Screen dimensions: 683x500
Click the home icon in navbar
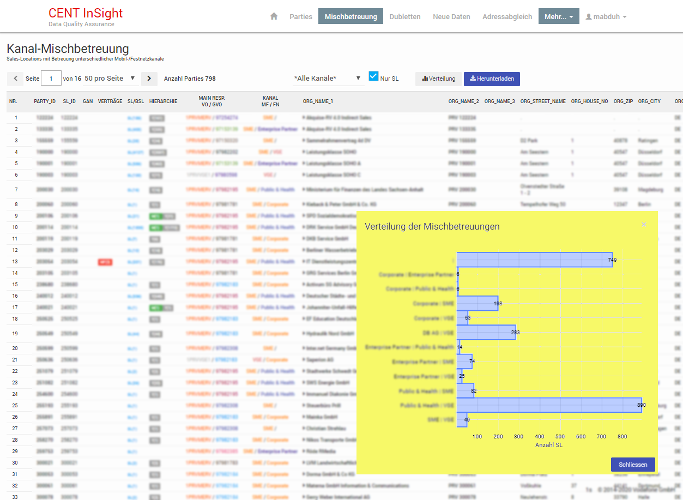click(274, 17)
